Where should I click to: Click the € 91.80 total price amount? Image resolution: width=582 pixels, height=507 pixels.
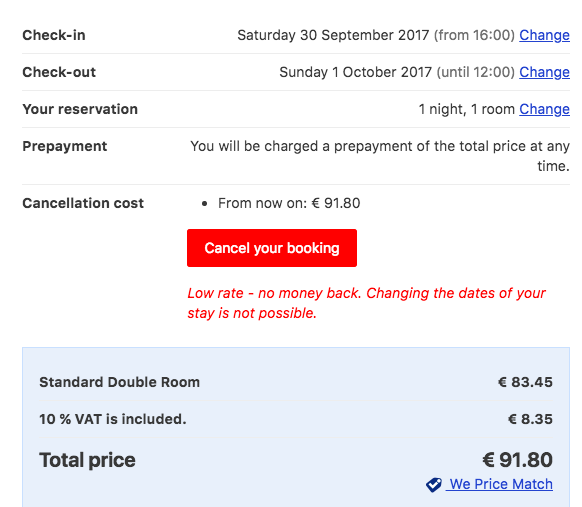(x=517, y=460)
